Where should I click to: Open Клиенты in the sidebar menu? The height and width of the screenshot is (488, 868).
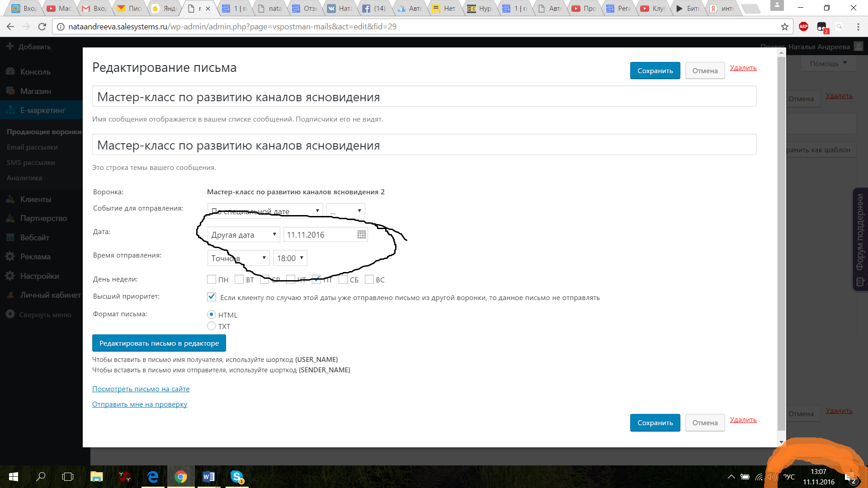pyautogui.click(x=36, y=199)
